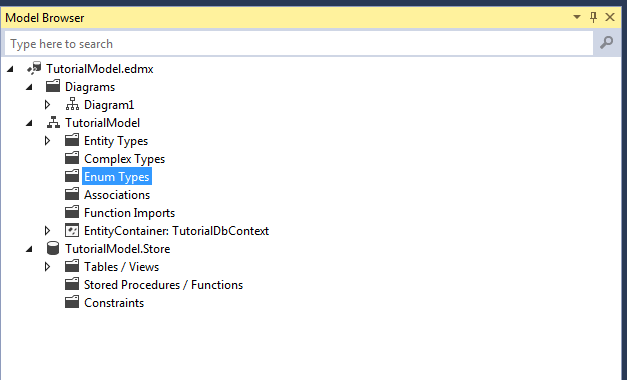Screen dimensions: 627x380
Task: Collapse the TutorialModel.edmx root node
Action: 10,69
